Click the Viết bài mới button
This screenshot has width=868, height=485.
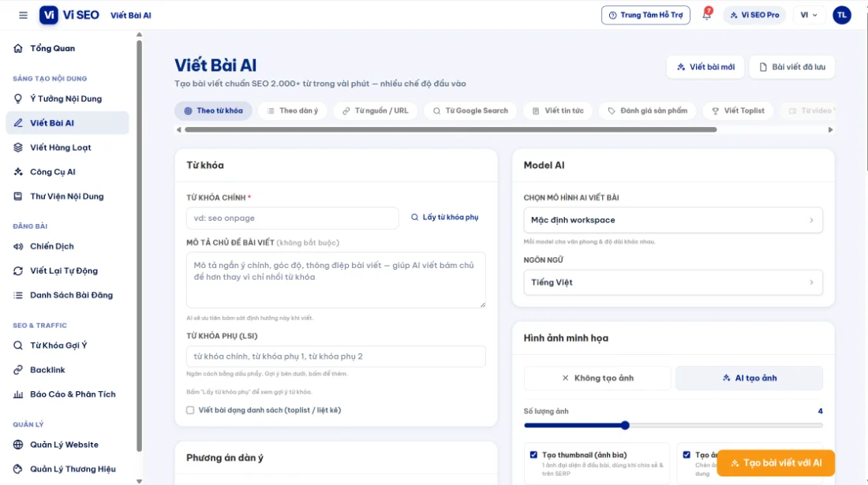click(x=705, y=67)
